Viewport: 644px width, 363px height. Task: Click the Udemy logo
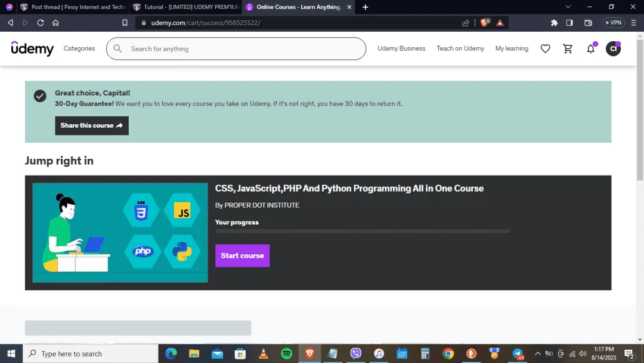point(32,48)
